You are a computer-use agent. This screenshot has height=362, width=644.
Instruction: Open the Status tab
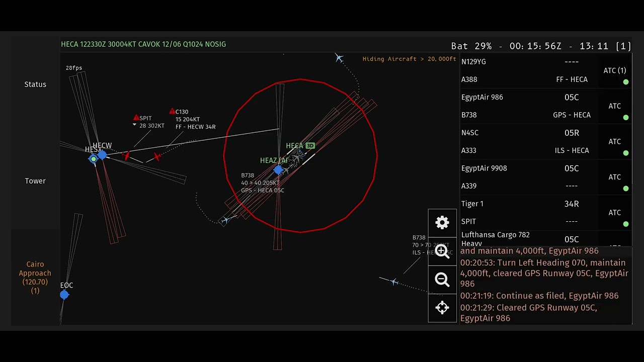coord(35,84)
